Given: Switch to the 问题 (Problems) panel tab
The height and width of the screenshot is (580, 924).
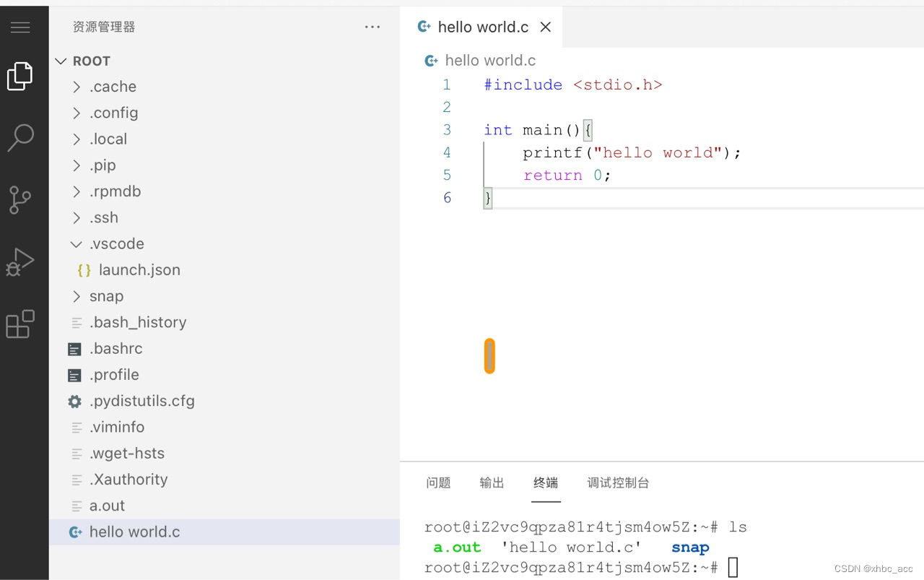Looking at the screenshot, I should coord(438,482).
